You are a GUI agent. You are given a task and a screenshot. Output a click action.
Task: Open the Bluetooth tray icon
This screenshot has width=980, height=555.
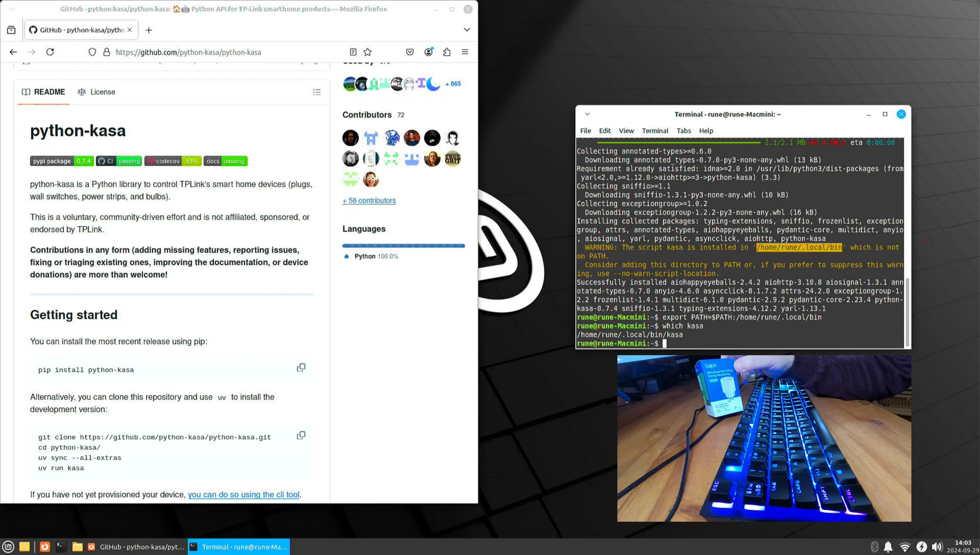click(x=874, y=547)
